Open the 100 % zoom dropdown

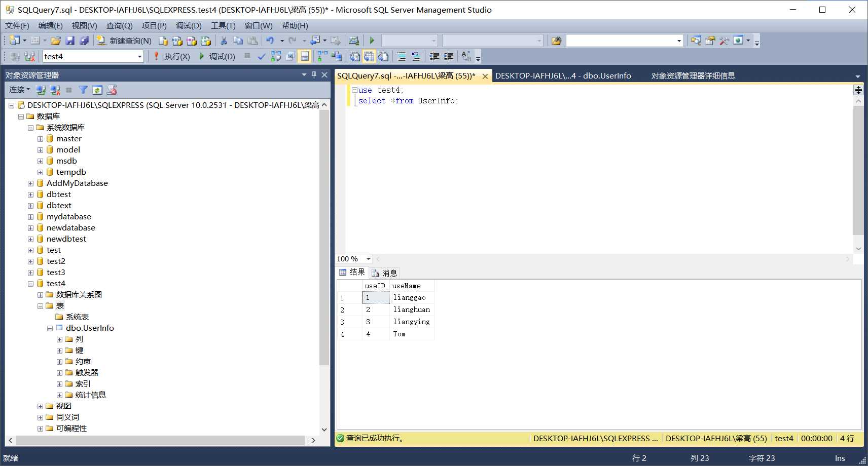tap(369, 259)
